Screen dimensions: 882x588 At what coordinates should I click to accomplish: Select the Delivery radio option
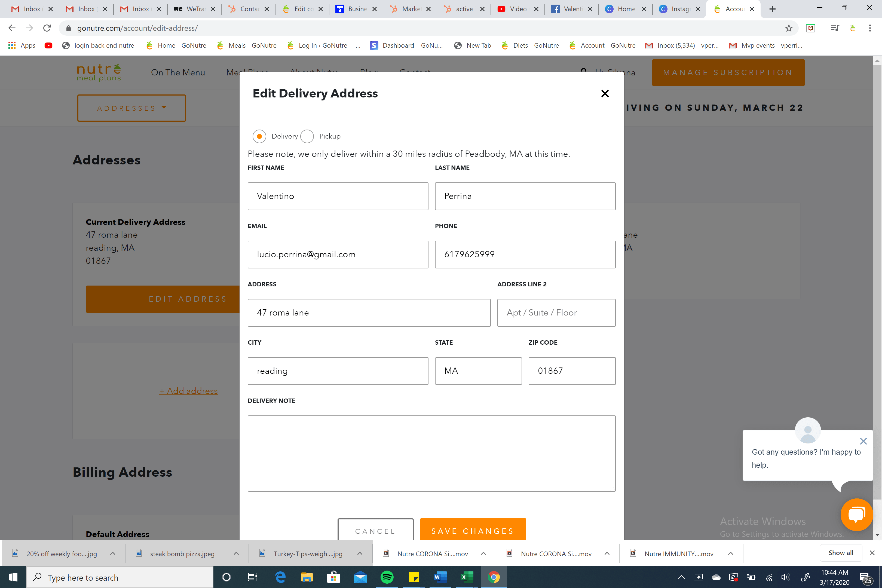coord(259,136)
